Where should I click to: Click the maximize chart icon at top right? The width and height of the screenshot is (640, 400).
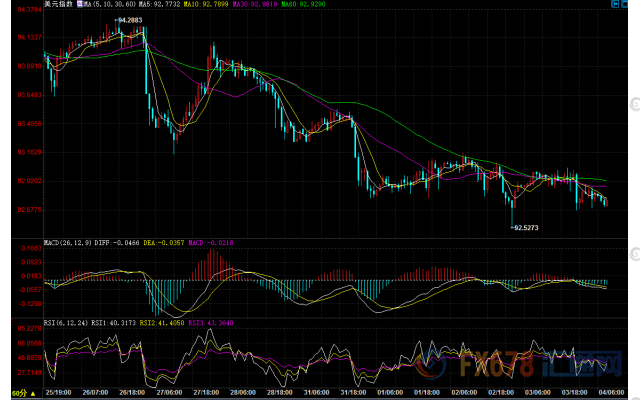tap(624, 4)
